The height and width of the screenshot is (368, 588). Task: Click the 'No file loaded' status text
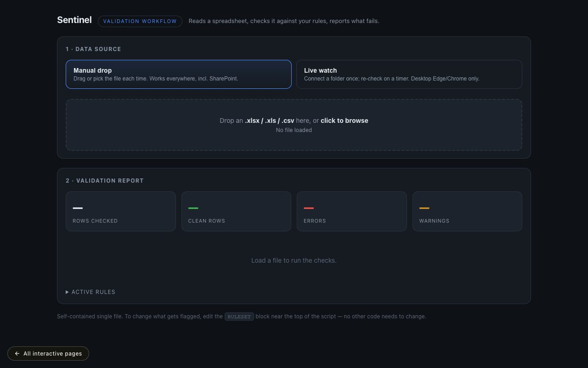[x=294, y=130]
